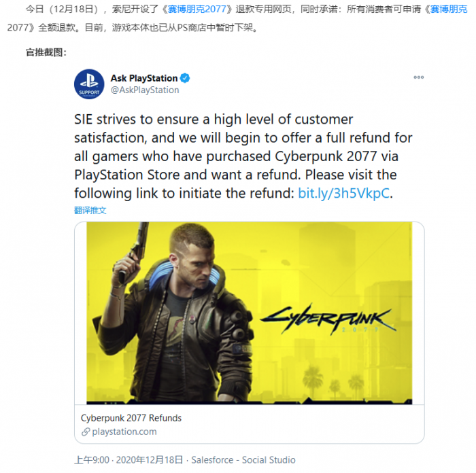
Task: Click the blue verified badge icon
Action: pos(185,78)
